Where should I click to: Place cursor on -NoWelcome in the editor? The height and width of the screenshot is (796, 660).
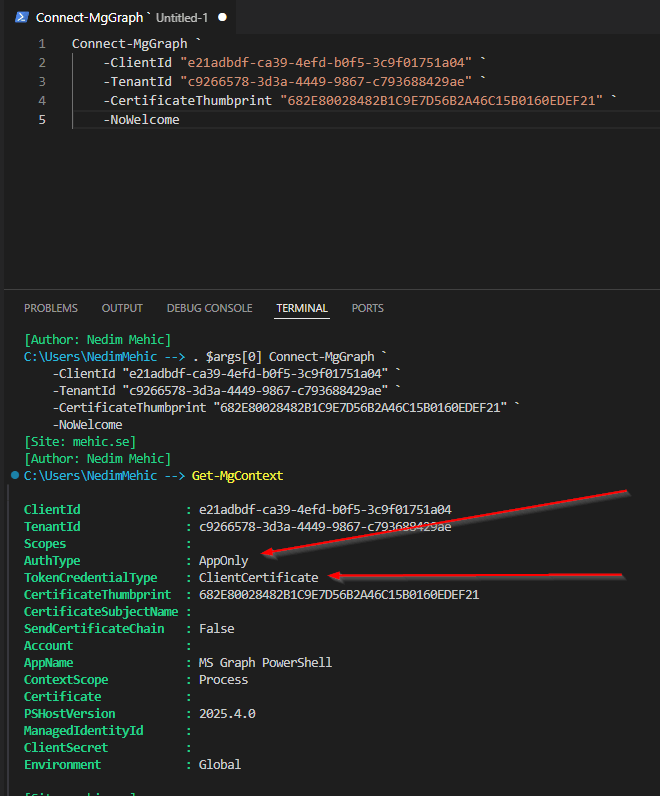(141, 120)
